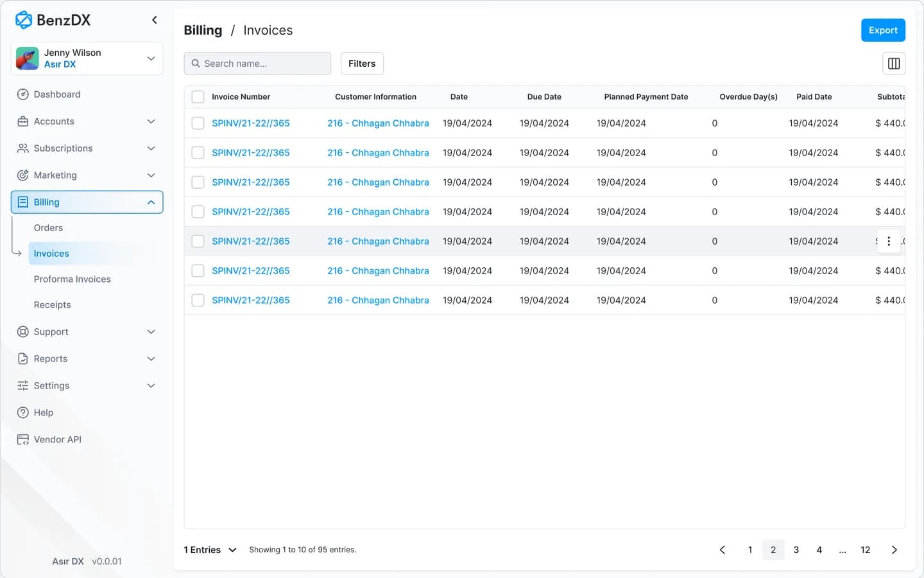Click the Dashboard gauge icon
Viewport: 924px width, 578px height.
point(23,94)
